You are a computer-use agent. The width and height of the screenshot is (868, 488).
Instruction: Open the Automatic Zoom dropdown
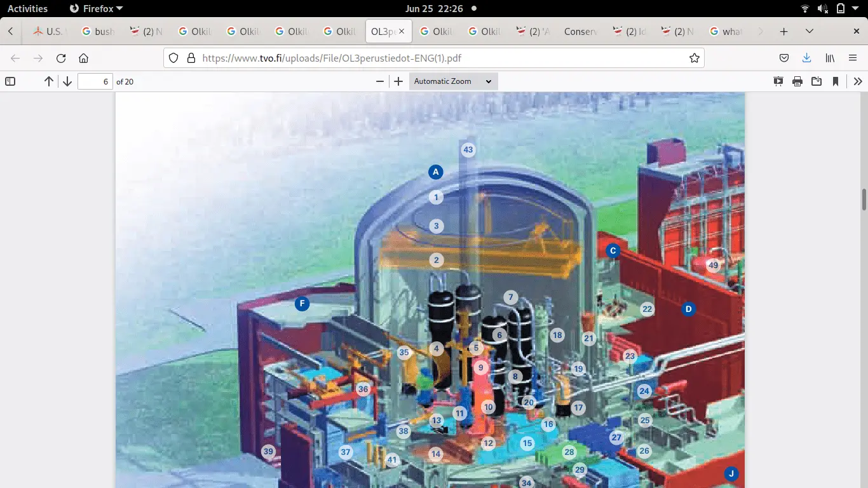(x=452, y=81)
